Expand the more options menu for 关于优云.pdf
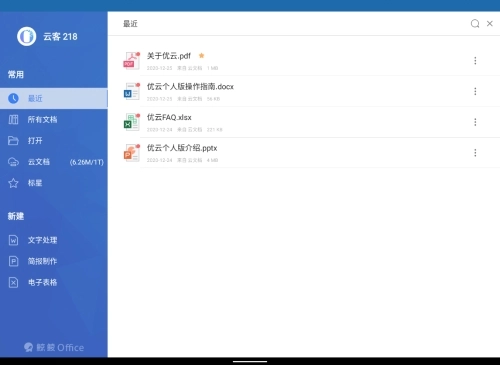The height and width of the screenshot is (365, 500). [475, 61]
